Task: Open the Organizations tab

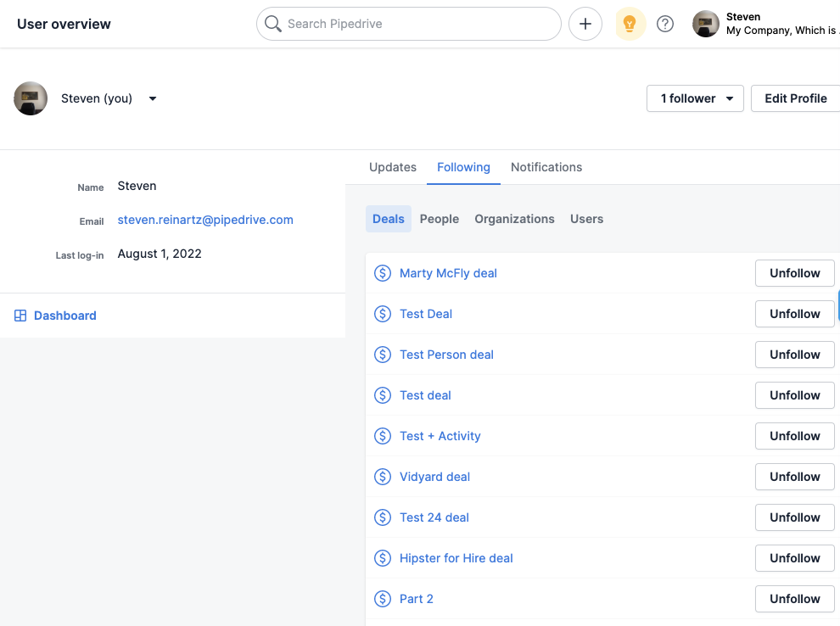Action: pyautogui.click(x=514, y=219)
